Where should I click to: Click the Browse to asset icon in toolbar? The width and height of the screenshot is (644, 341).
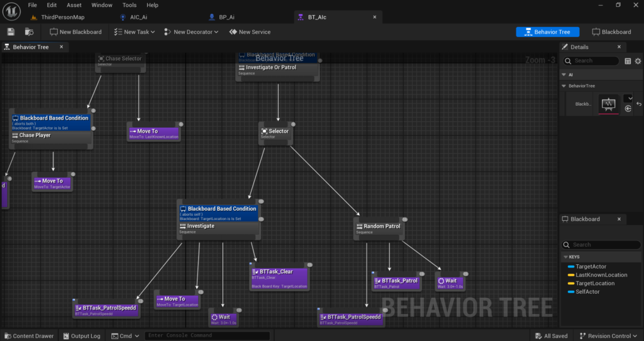pyautogui.click(x=29, y=32)
